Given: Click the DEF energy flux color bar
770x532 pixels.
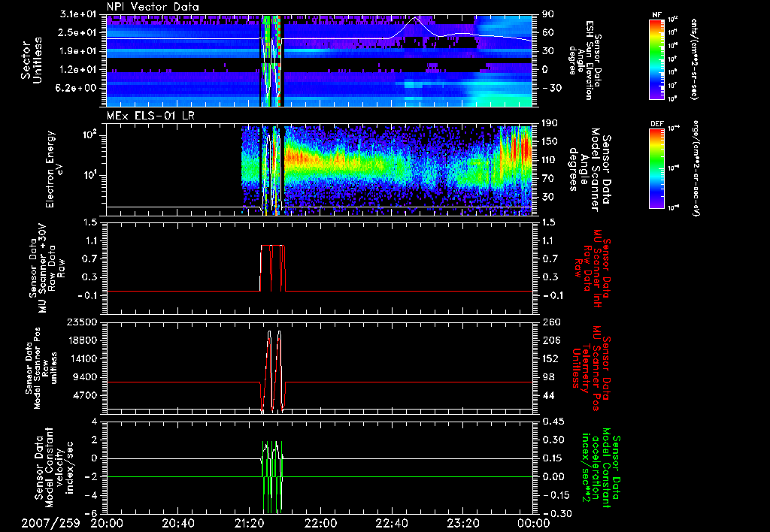Looking at the screenshot, I should [657, 168].
